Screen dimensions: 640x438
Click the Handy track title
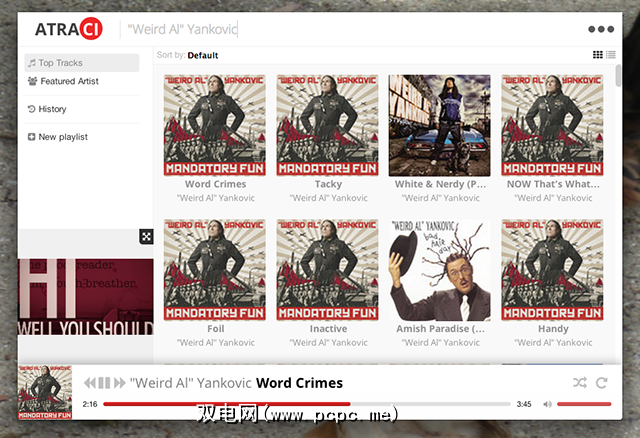tap(553, 329)
